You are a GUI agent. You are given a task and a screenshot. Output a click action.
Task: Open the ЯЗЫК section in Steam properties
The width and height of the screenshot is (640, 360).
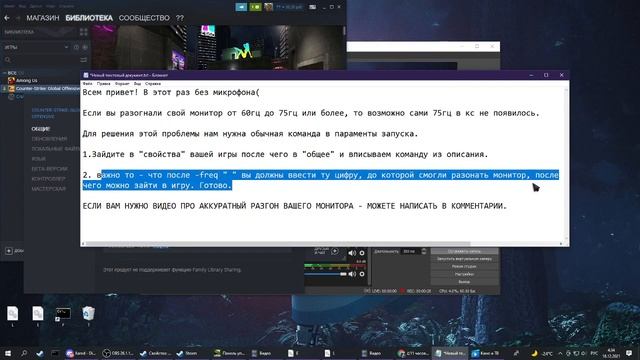(x=38, y=159)
